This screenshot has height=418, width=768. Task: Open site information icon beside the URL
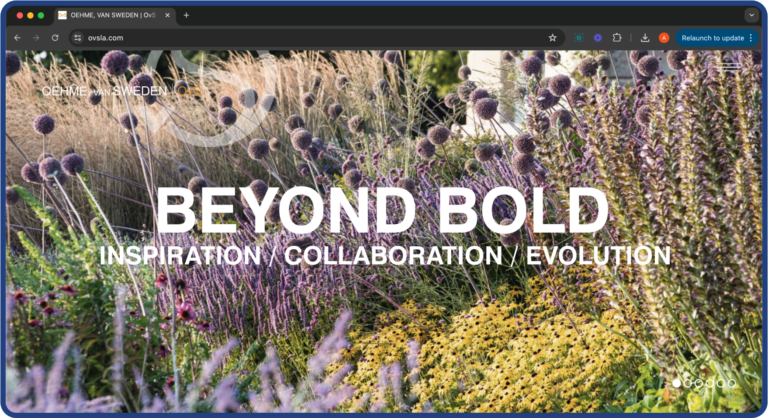[77, 38]
